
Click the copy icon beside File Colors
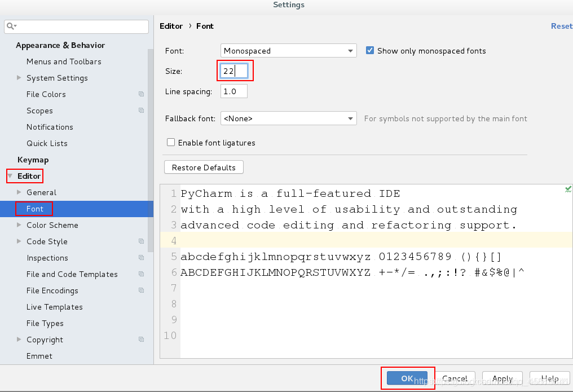pyautogui.click(x=141, y=94)
